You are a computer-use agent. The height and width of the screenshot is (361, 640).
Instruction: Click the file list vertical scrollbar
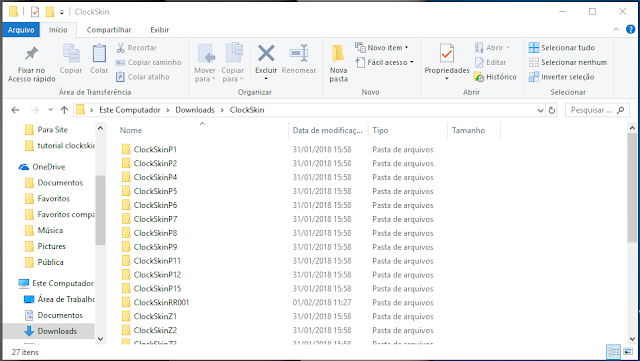click(632, 187)
